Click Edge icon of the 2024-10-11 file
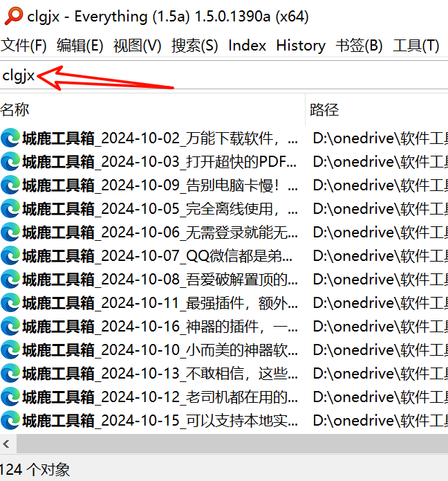 click(x=11, y=303)
